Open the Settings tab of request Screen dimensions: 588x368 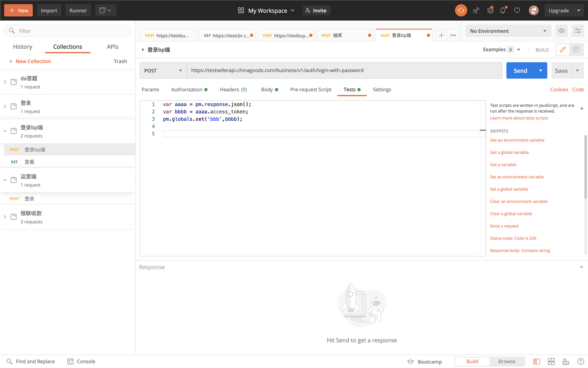tap(382, 90)
